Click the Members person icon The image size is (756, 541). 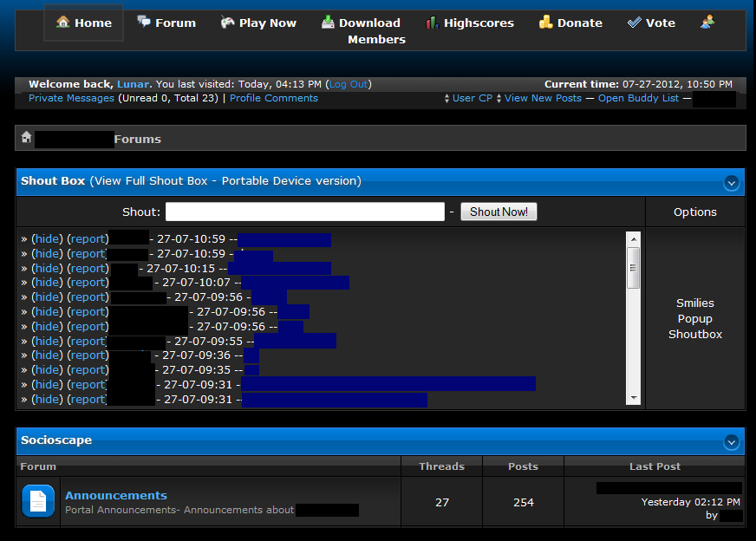(707, 23)
